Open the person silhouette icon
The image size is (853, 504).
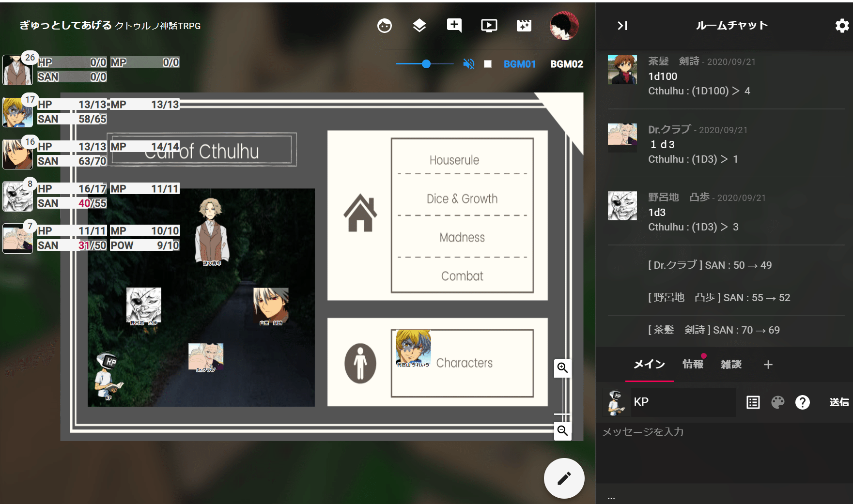tap(360, 363)
